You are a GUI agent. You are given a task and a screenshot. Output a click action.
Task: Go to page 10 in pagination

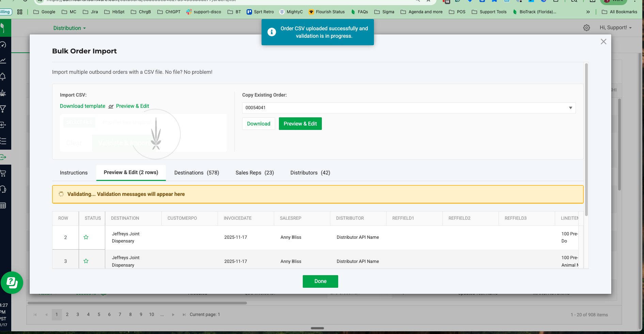[x=152, y=315]
